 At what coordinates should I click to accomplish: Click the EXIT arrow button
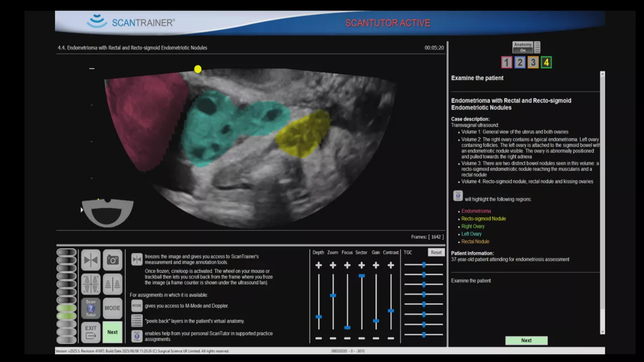[x=91, y=332]
